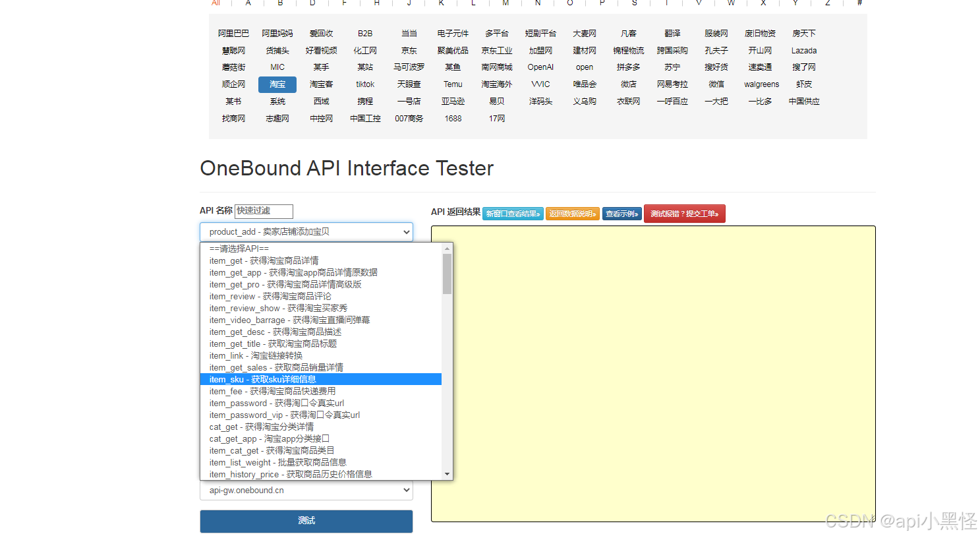
Task: Click 查看示例 button
Action: (621, 214)
